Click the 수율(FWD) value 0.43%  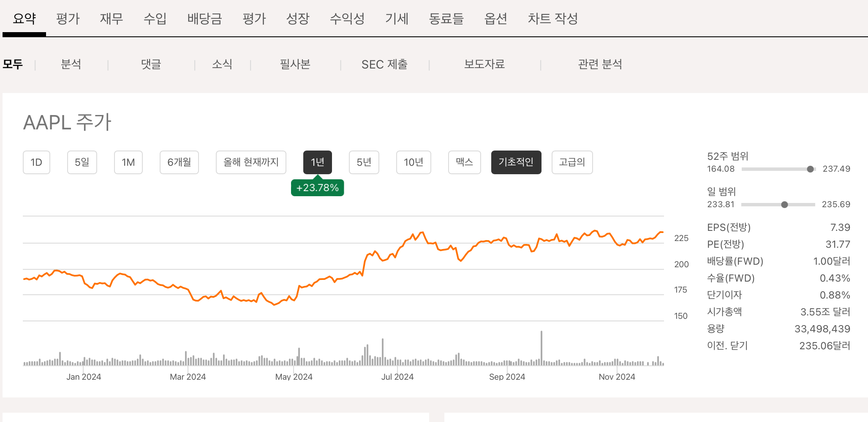click(x=835, y=278)
